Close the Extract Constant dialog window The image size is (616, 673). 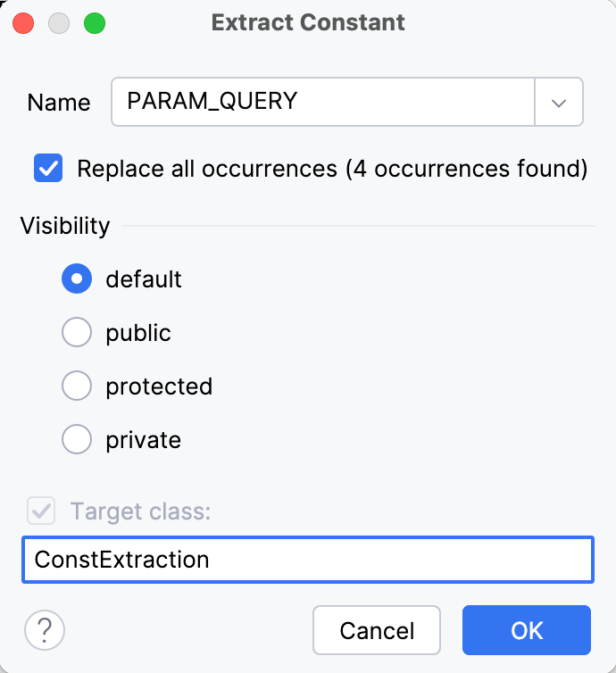point(24,23)
